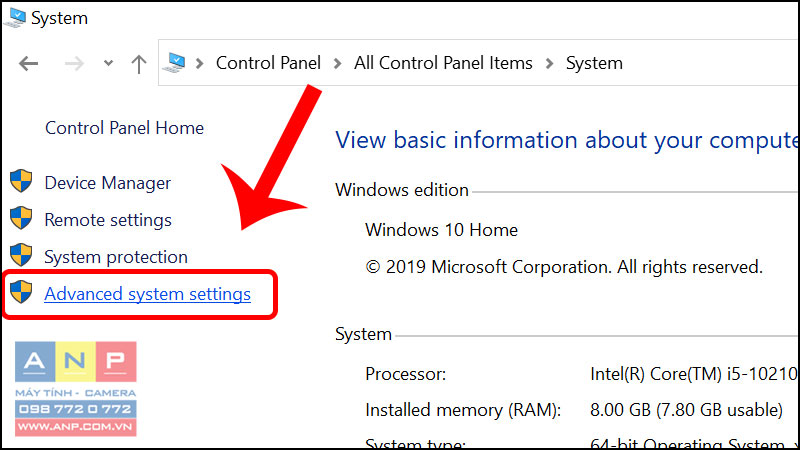This screenshot has width=800, height=450.
Task: Open Remote settings link
Action: (x=108, y=220)
